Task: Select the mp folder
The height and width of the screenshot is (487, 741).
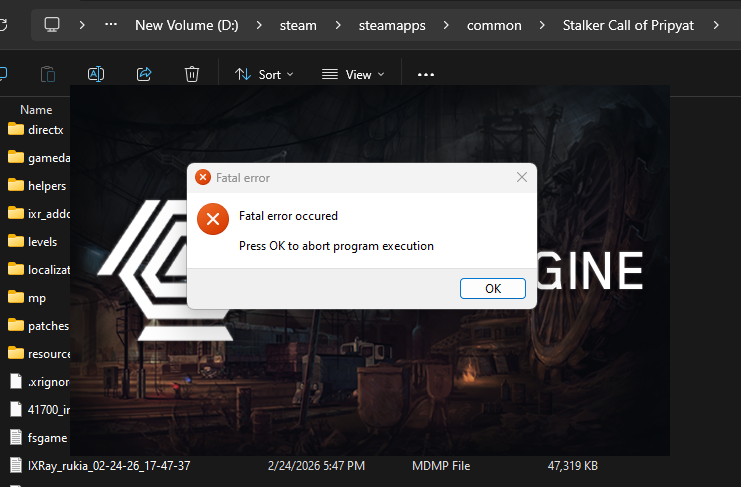Action: (37, 298)
